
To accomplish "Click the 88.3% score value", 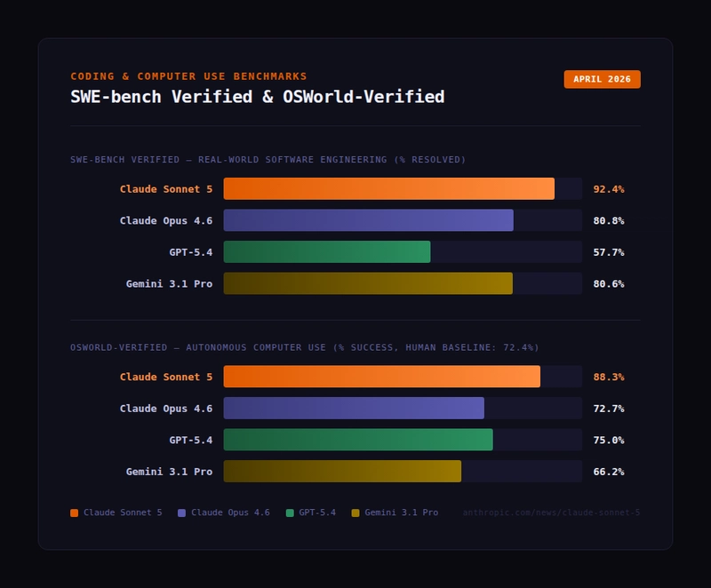I will [609, 377].
